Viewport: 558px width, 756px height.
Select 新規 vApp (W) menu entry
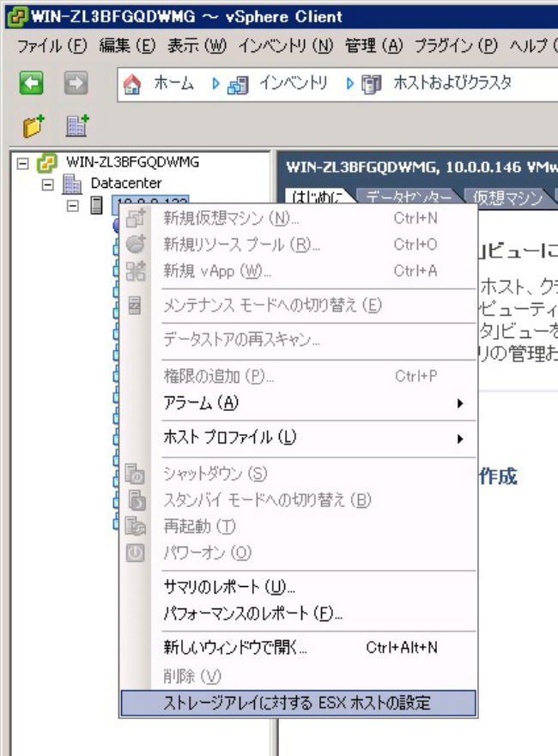click(x=298, y=271)
